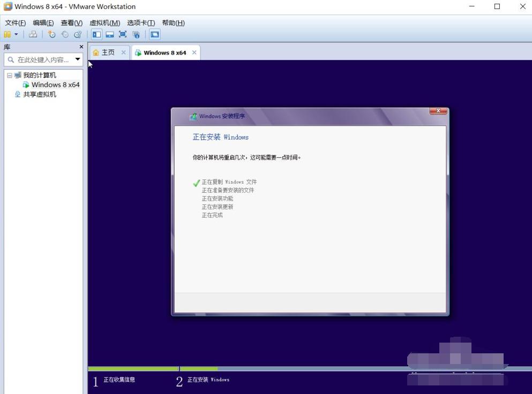Open the 虚拟机(M) menu
The height and width of the screenshot is (394, 532).
coord(105,22)
